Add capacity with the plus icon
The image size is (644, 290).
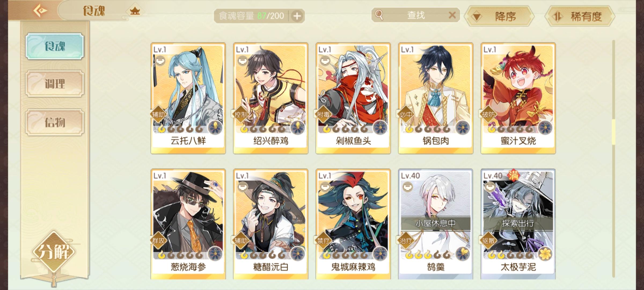(x=297, y=16)
